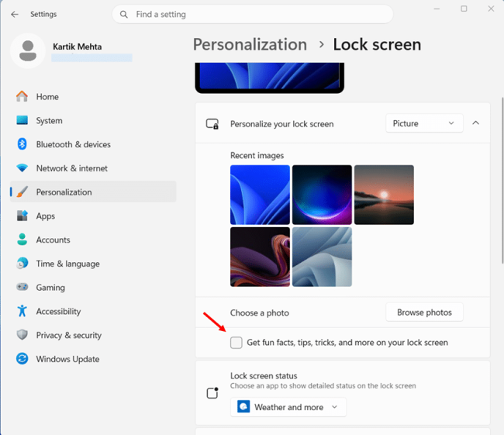This screenshot has width=504, height=435.
Task: Open Gaming settings
Action: pos(93,287)
